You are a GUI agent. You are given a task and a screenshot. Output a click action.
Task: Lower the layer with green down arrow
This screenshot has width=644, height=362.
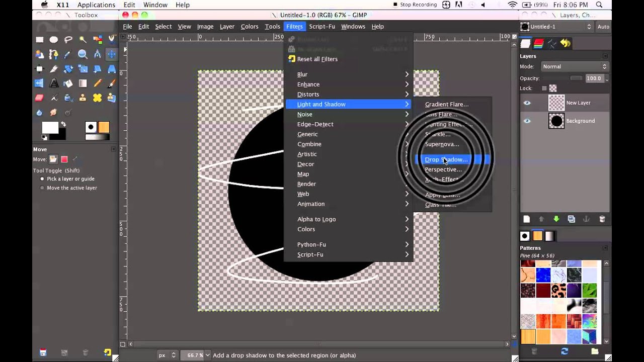(x=556, y=219)
